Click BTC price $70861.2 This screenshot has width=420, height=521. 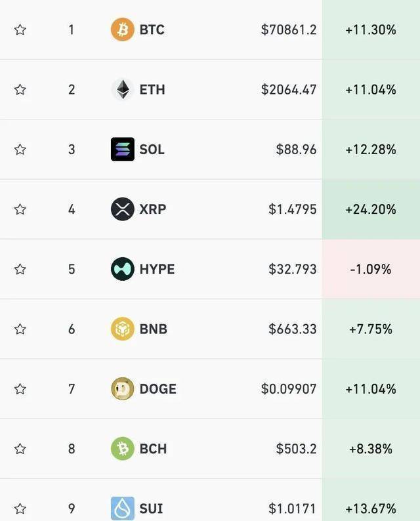[288, 30]
